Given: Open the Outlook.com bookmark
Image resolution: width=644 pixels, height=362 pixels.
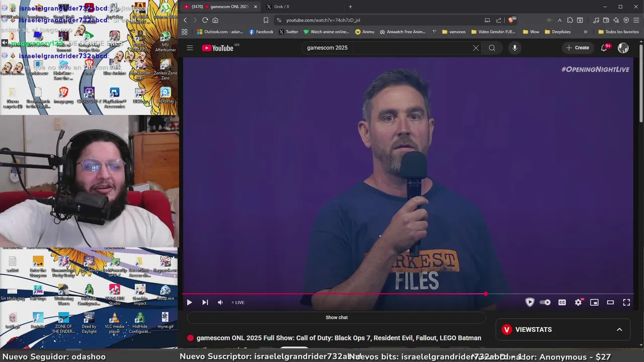Looking at the screenshot, I should tap(220, 32).
